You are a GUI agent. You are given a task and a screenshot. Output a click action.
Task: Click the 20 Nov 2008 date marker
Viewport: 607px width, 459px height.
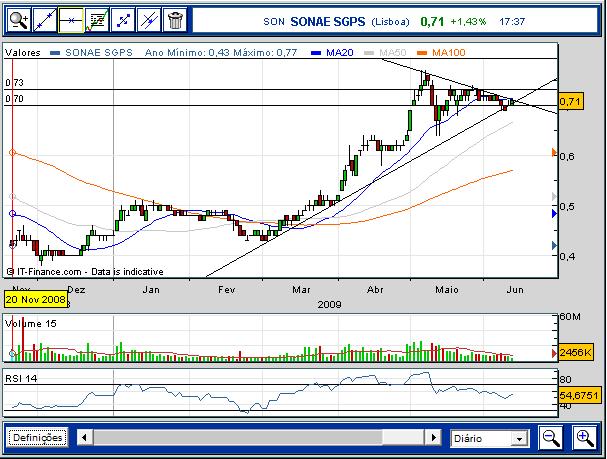[x=35, y=300]
